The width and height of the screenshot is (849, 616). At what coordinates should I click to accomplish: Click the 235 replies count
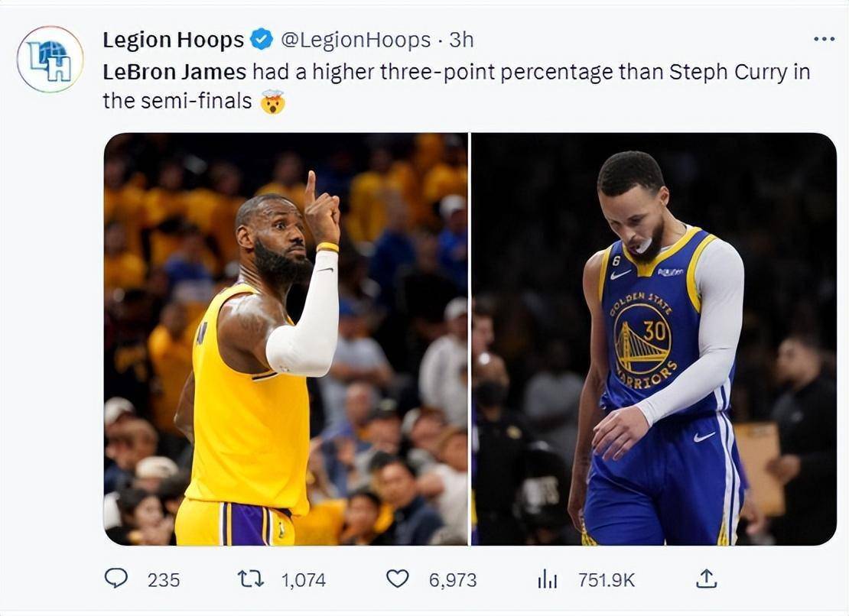(164, 580)
